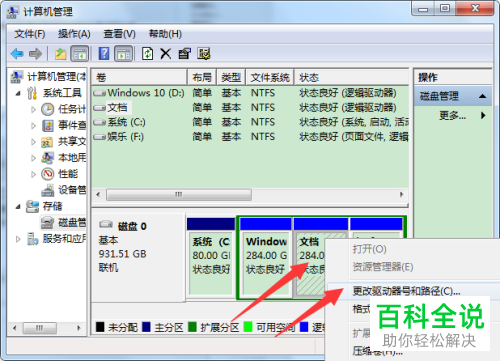This screenshot has height=361, width=500.
Task: Click the Forward arrow toolbar icon
Action: [35, 53]
